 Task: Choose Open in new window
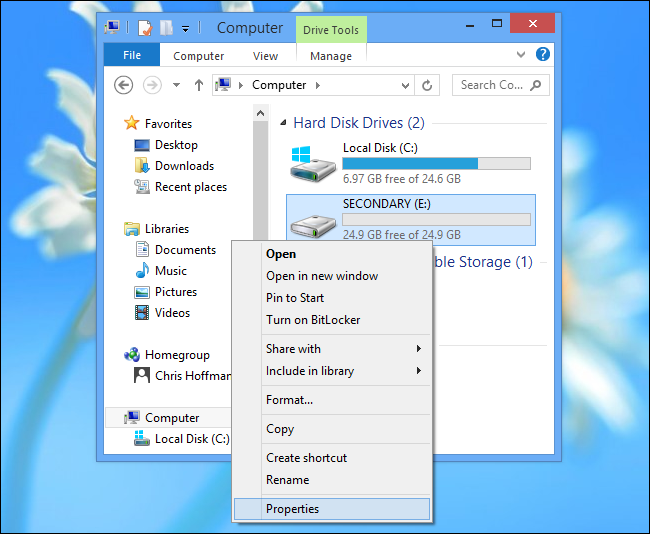pos(332,276)
